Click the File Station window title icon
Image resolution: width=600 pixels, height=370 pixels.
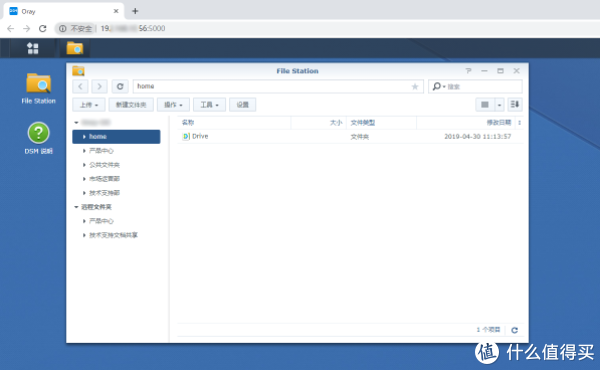pos(78,71)
